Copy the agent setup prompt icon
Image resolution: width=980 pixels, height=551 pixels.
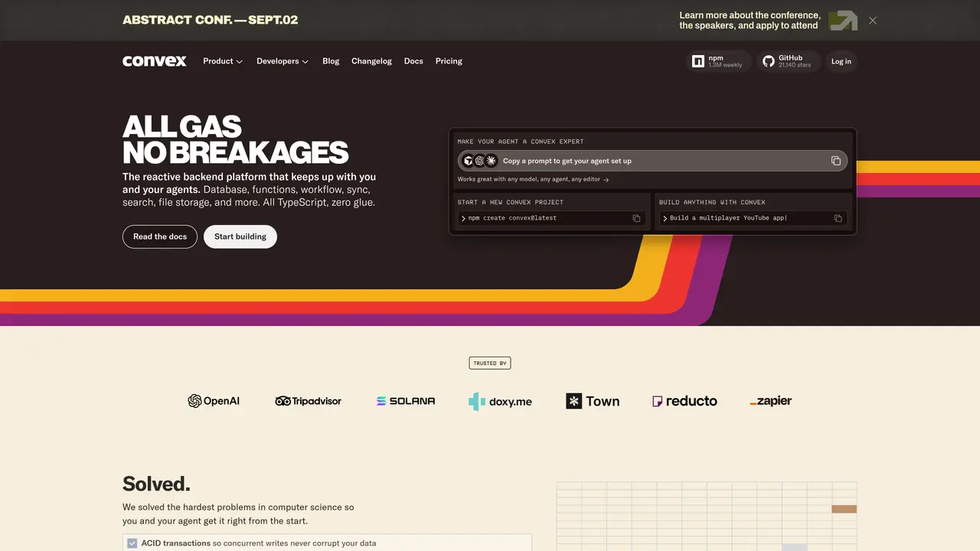point(836,161)
